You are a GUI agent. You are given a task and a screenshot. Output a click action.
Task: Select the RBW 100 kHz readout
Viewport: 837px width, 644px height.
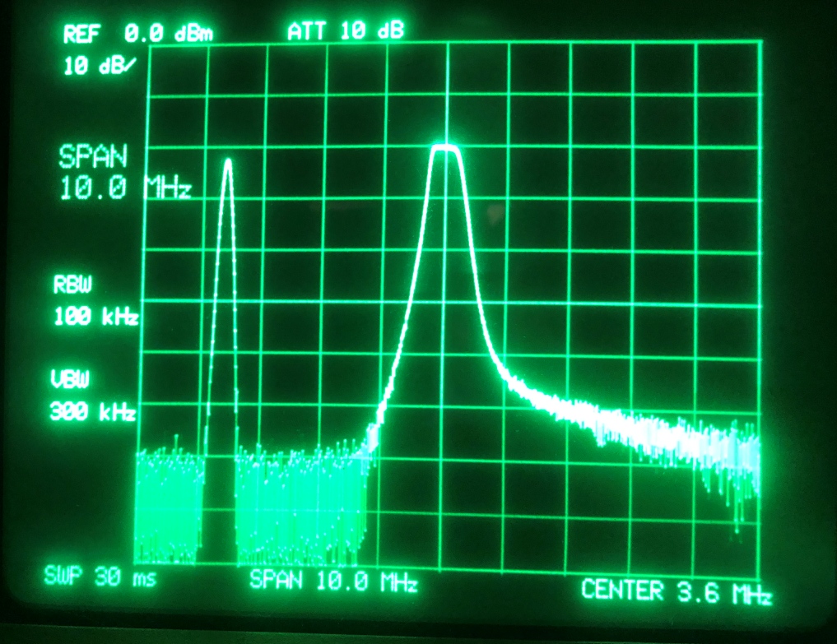click(x=95, y=300)
